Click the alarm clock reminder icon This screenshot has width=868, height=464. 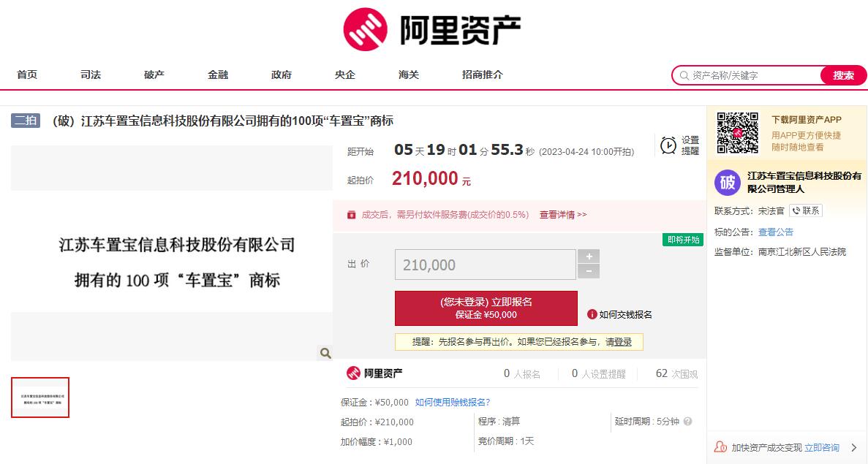coord(668,145)
